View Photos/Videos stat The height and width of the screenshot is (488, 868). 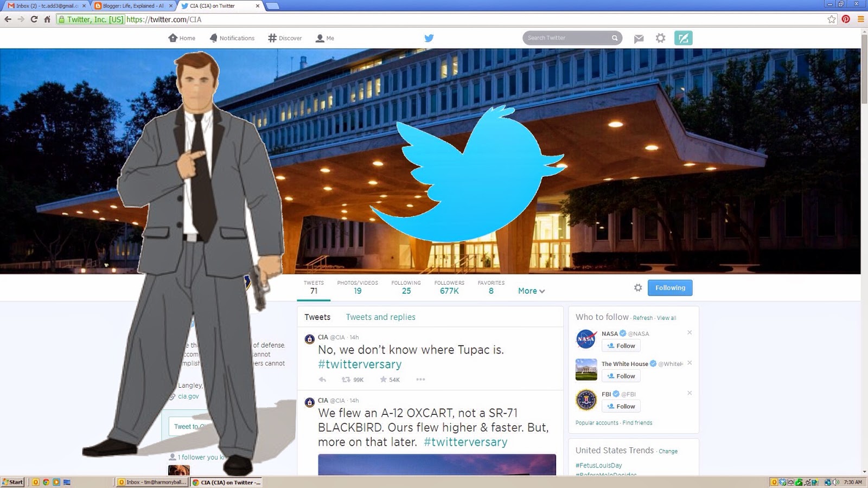click(358, 287)
